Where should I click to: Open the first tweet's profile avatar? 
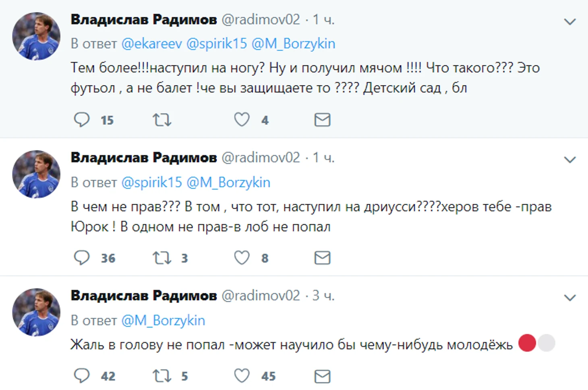[x=36, y=36]
